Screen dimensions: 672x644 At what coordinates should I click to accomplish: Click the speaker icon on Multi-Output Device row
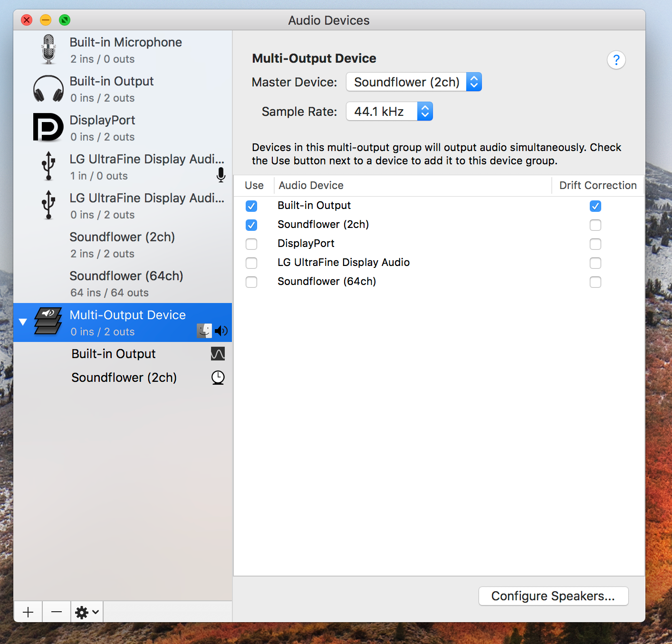click(221, 331)
